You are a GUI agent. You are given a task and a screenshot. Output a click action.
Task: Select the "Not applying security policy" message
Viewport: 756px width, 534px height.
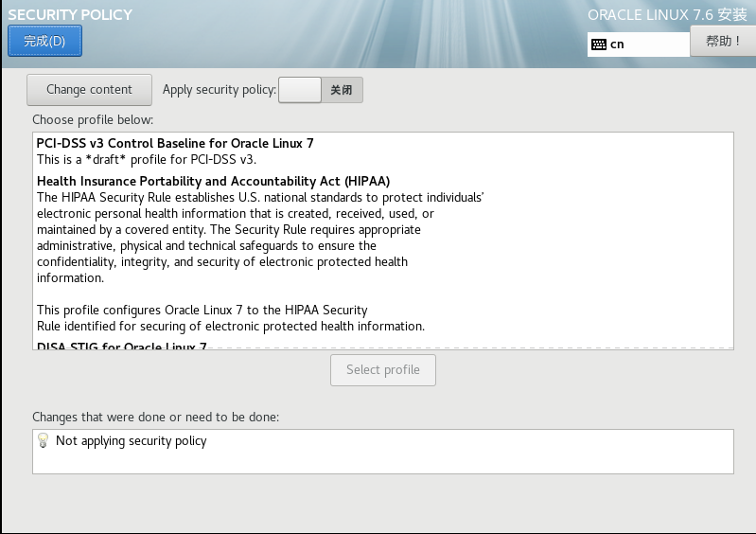(131, 440)
